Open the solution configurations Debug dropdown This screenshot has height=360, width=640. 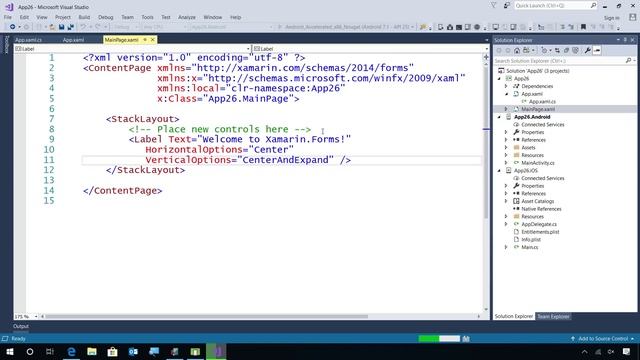pos(125,27)
